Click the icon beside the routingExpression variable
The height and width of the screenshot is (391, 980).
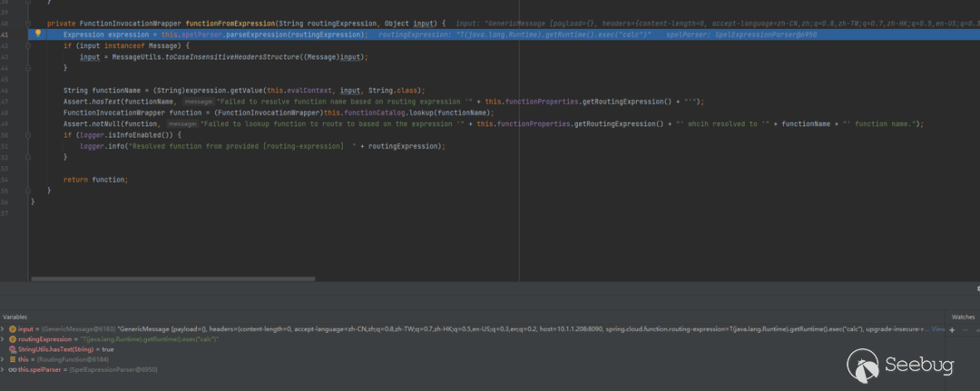pos(13,338)
